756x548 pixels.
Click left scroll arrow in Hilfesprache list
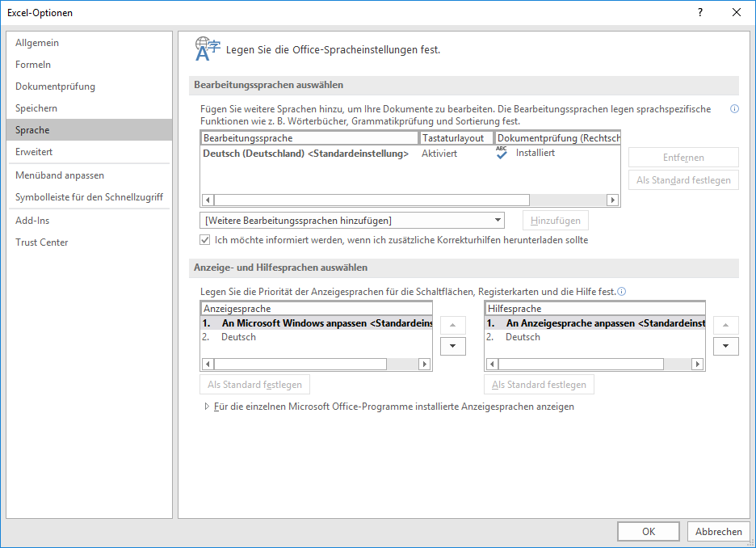click(492, 364)
